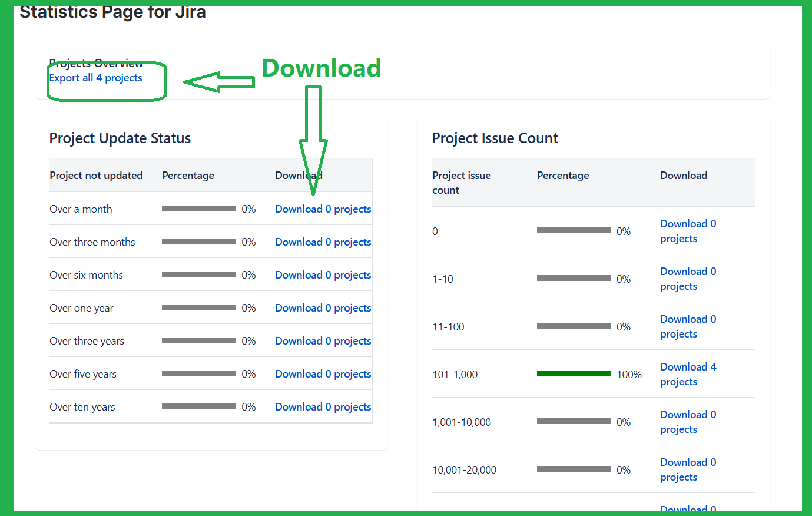Click the Over five years row label
The image size is (812, 516).
pos(83,374)
